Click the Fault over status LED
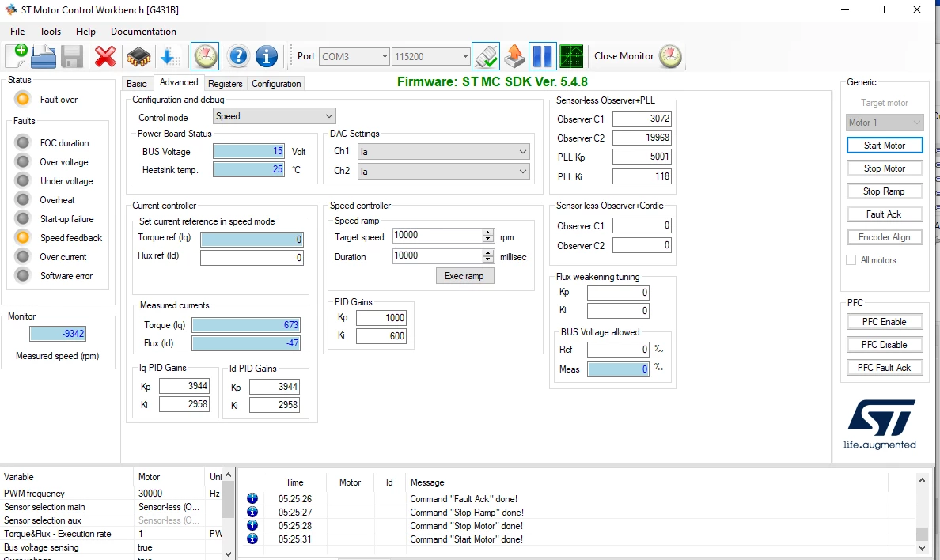Viewport: 940px width, 560px height. pos(23,99)
